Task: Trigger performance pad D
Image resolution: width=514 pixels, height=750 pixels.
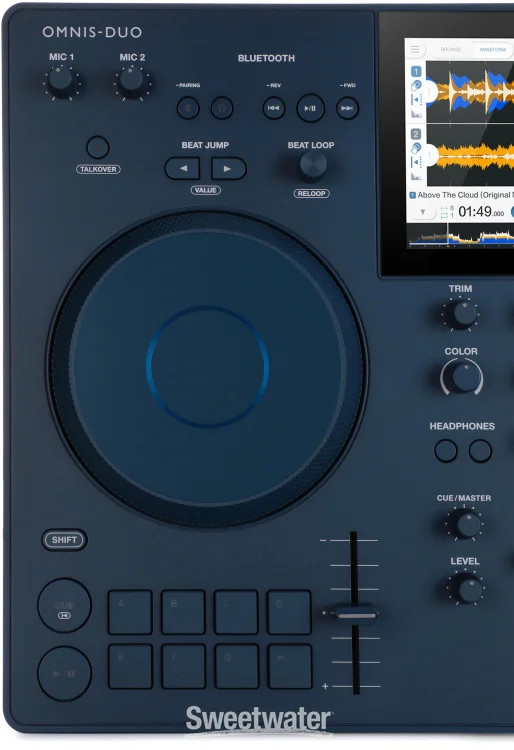Action: 289,612
